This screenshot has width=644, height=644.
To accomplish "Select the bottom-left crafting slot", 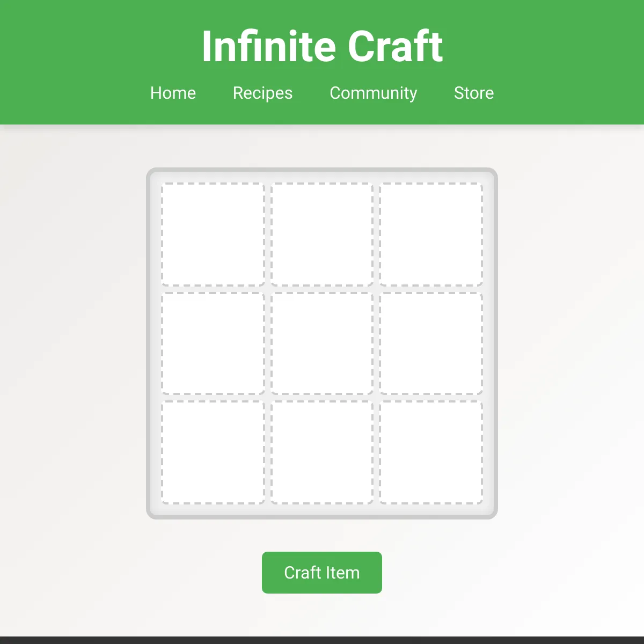I will click(213, 452).
